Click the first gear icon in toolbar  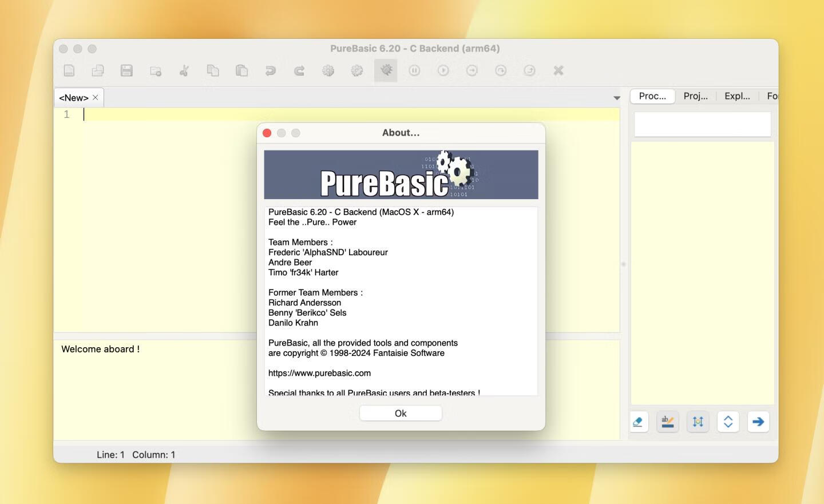328,70
